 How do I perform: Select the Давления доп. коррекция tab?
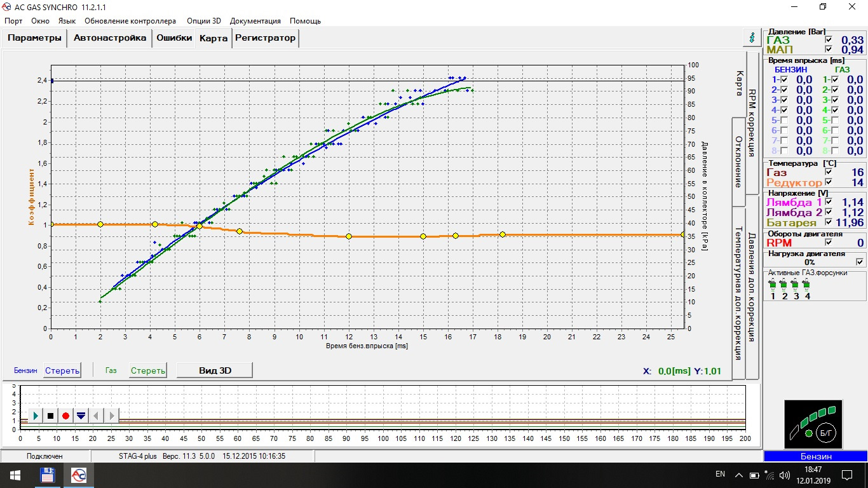click(752, 287)
